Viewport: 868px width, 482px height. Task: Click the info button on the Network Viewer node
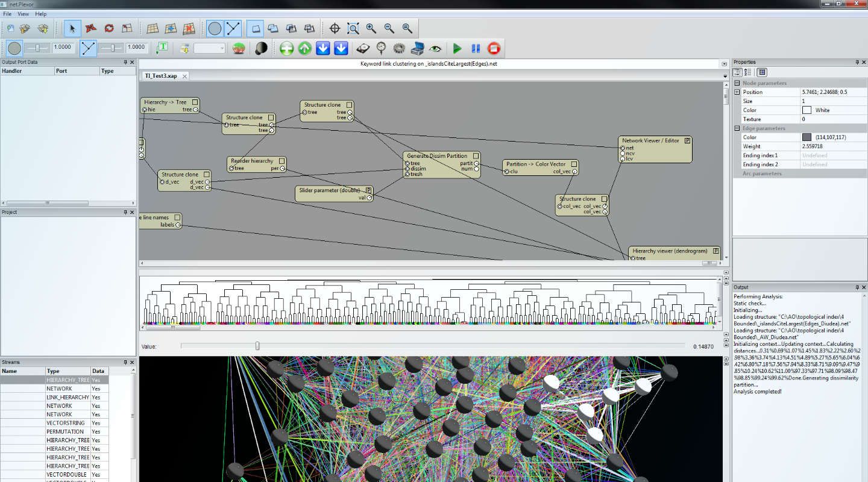[x=687, y=140]
